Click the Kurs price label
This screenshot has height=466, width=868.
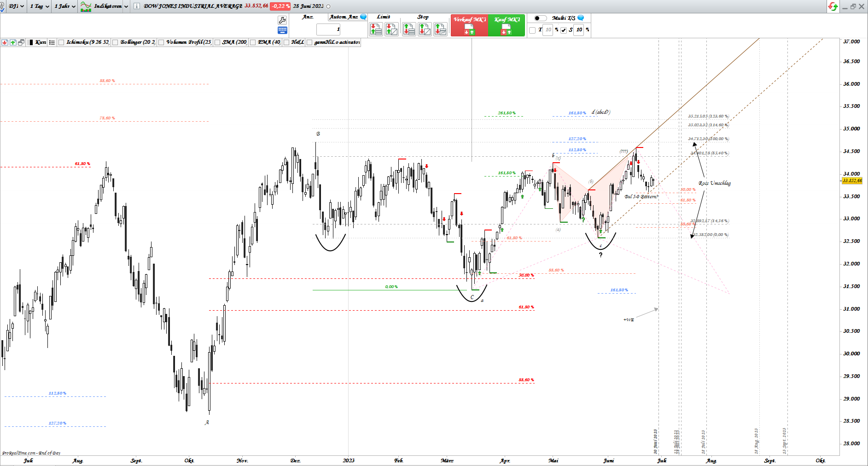click(41, 42)
